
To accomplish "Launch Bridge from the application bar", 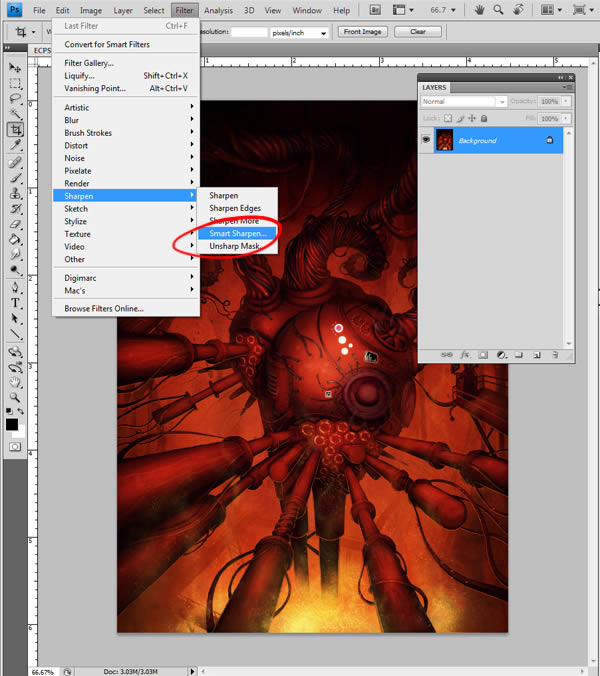I will 375,10.
